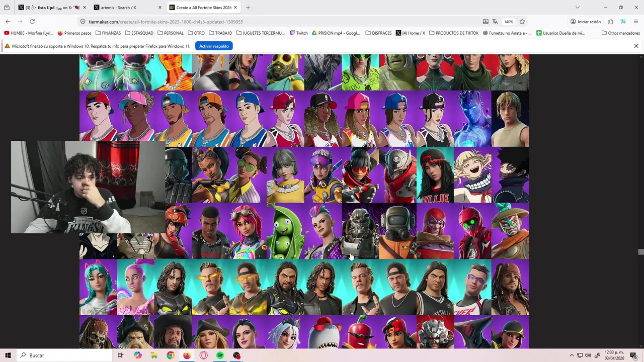Close the Windows 10 support notification bar

636,46
